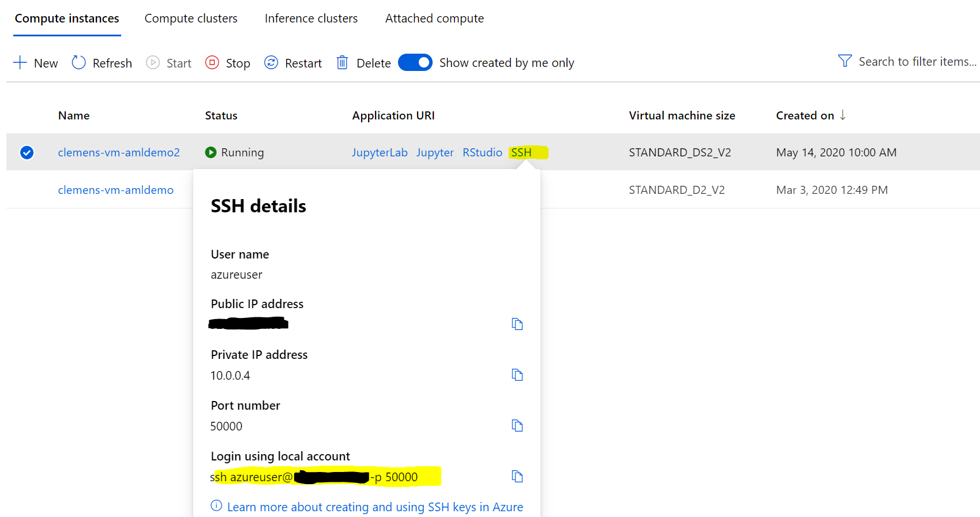
Task: Open the Attached compute tab
Action: pos(434,18)
